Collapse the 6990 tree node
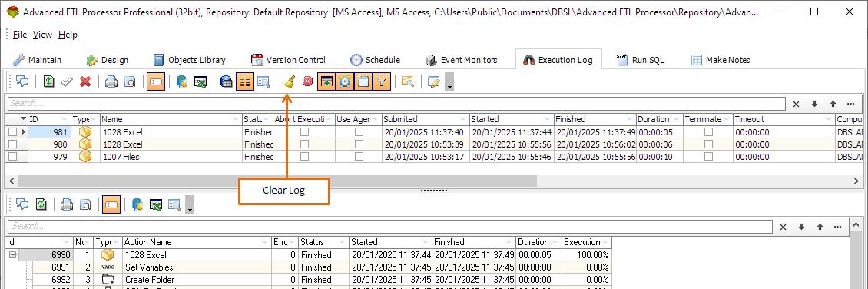The height and width of the screenshot is (289, 868). (13, 255)
